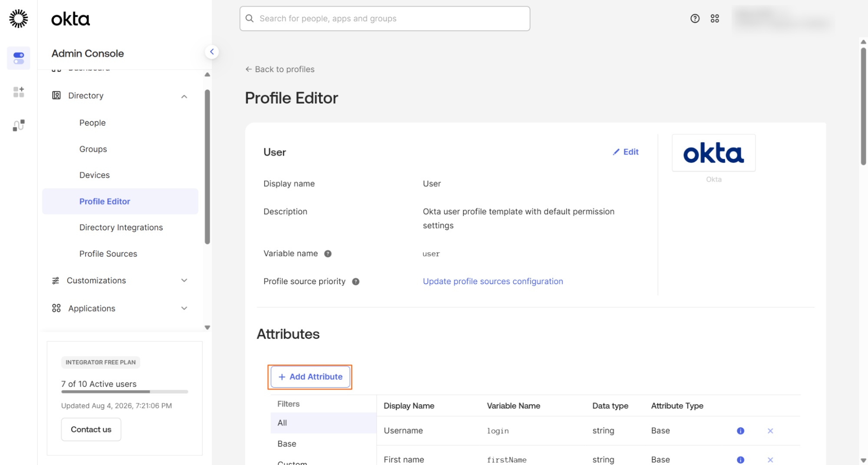Collapse the Directory section chevron
868x465 pixels.
(184, 96)
